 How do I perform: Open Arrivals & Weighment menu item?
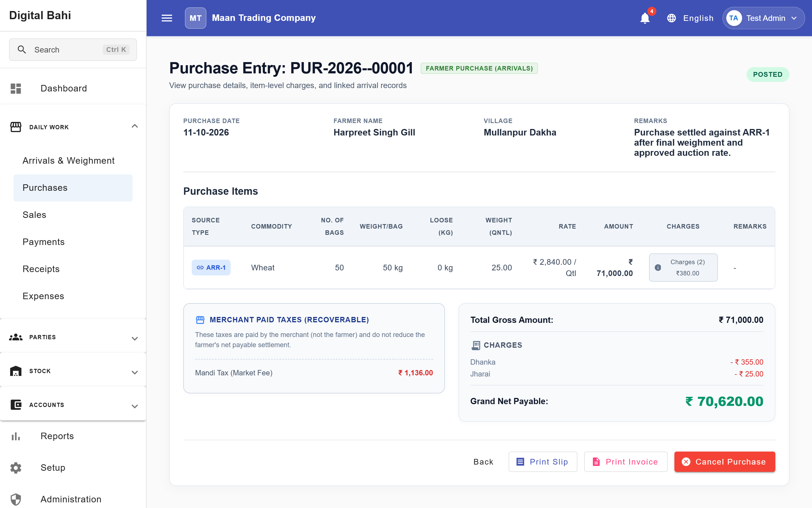click(73, 161)
